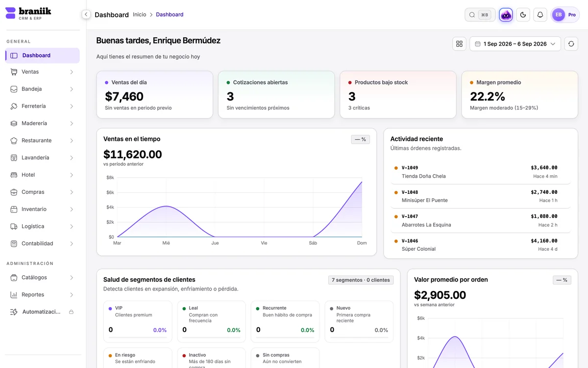The height and width of the screenshot is (368, 588).
Task: Click the percent badge in Valor promedio por orden
Action: (562, 280)
